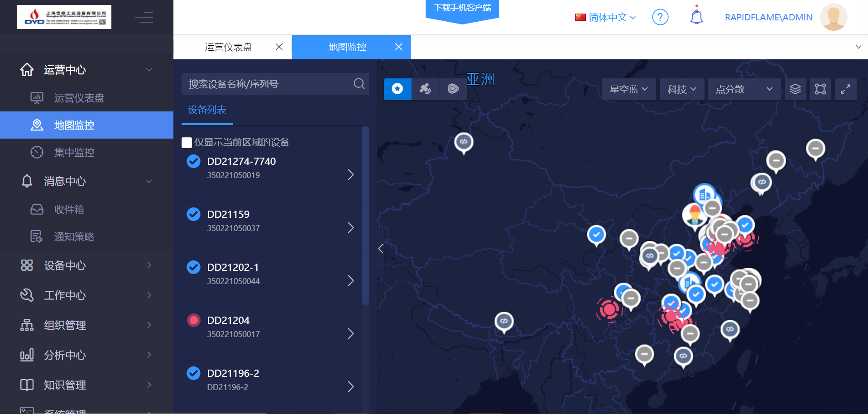Open 集中监控 in the sidebar
The image size is (868, 414).
pos(74,152)
